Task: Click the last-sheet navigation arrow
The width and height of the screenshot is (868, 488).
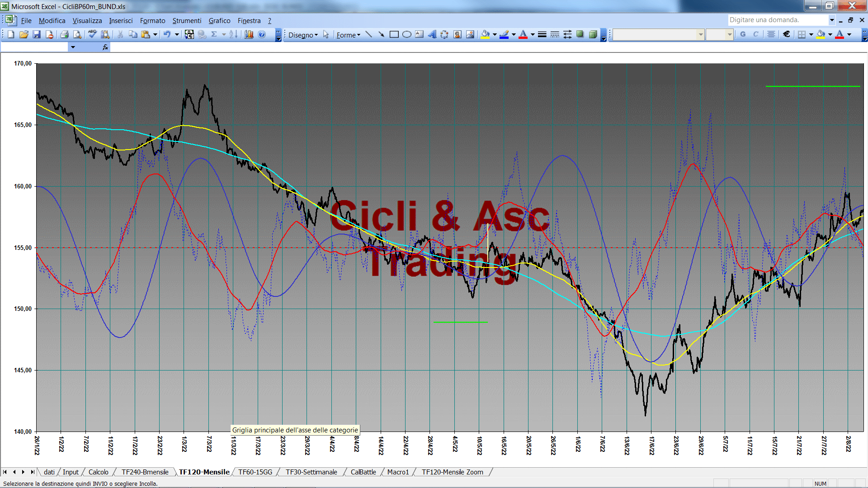Action: 32,472
